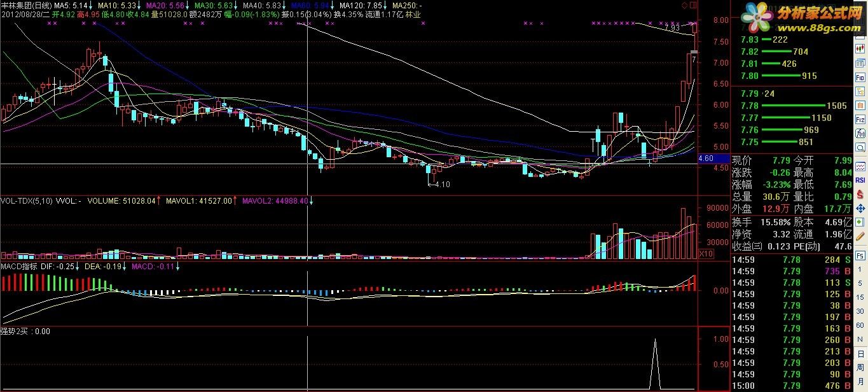868x392 pixels.
Task: Click the magnifier stock search icon
Action: [x=860, y=147]
